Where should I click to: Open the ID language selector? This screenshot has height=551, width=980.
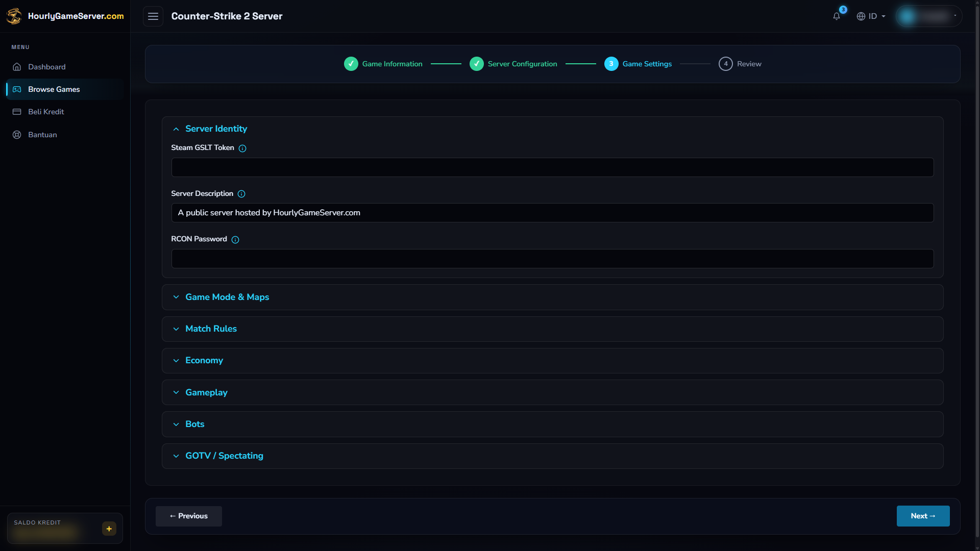click(871, 16)
